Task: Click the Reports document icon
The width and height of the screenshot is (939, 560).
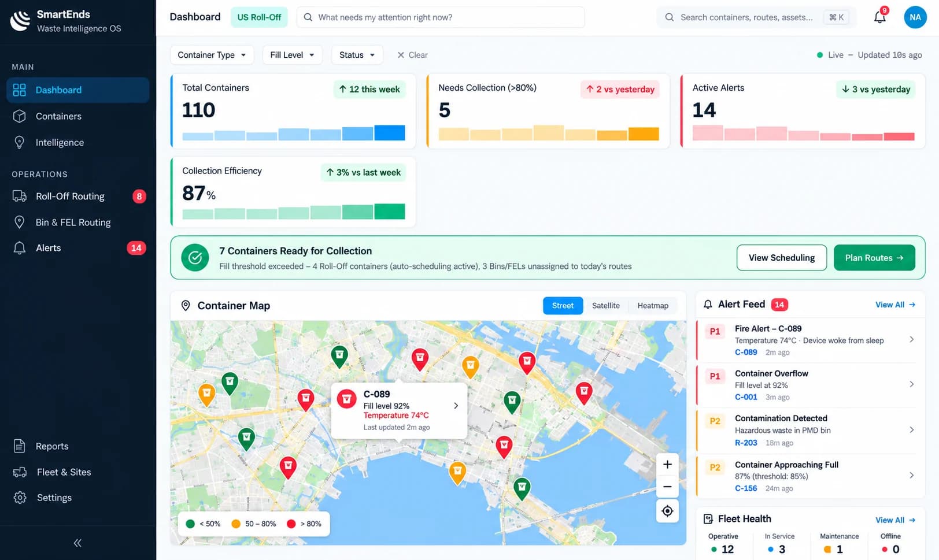Action: pos(20,446)
